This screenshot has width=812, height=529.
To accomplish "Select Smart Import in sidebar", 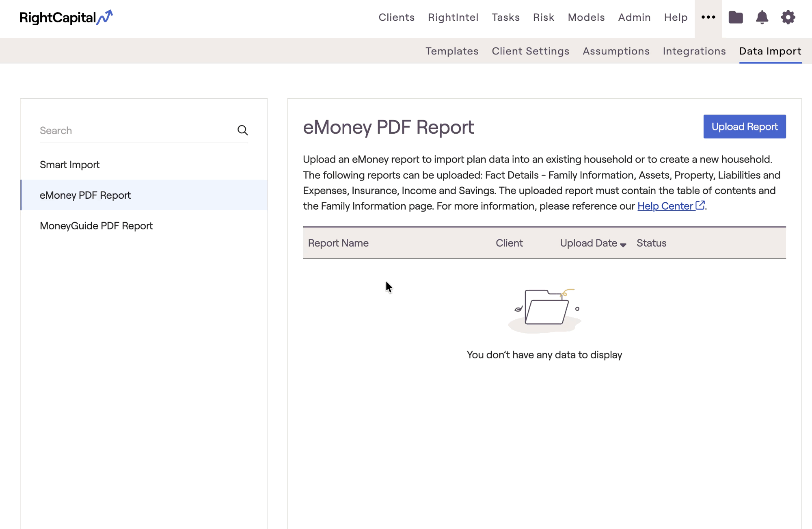I will click(70, 165).
